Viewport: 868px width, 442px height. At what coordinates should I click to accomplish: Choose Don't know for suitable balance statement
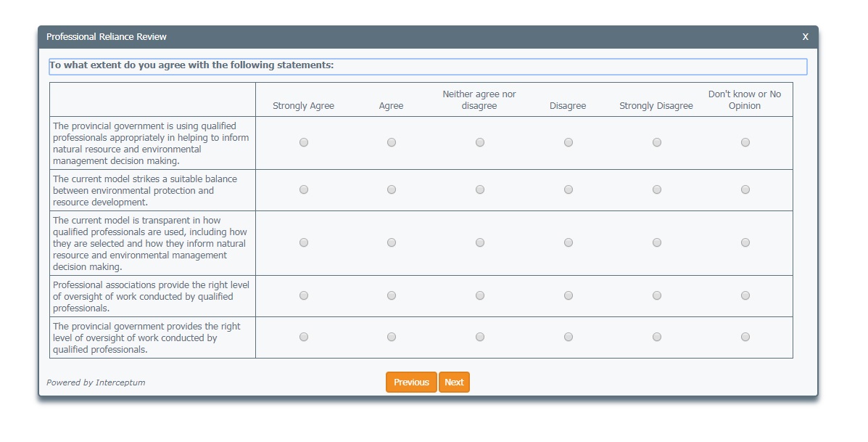[745, 190]
